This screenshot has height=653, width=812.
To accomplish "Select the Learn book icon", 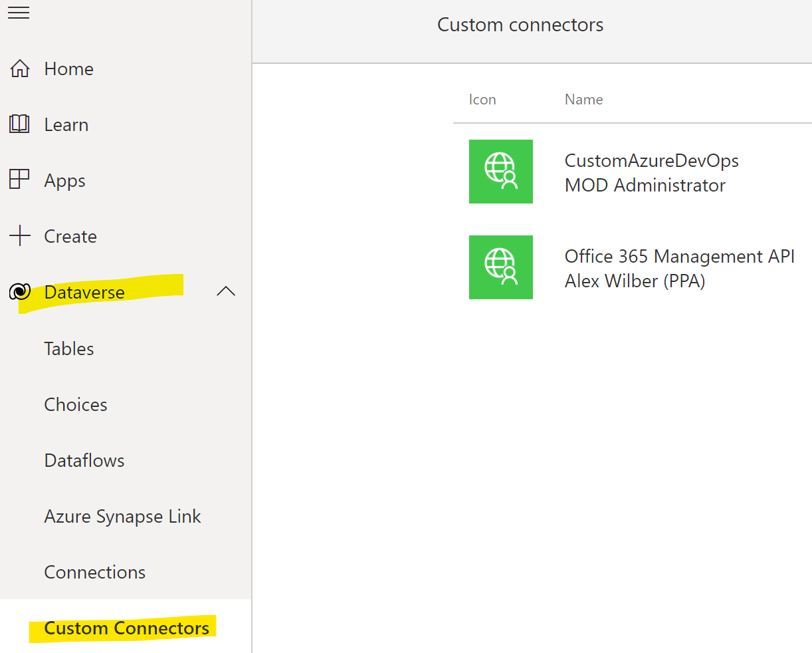I will (x=19, y=124).
